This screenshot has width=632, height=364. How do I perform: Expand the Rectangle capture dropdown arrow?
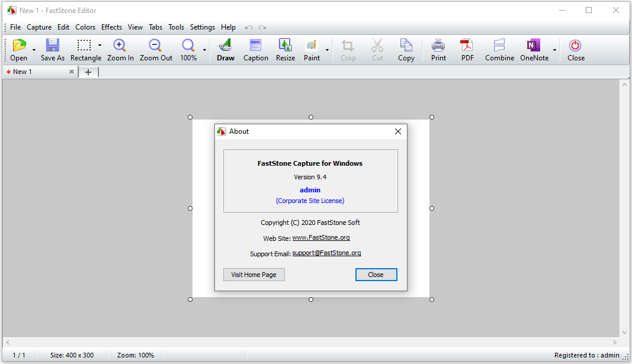(x=100, y=45)
